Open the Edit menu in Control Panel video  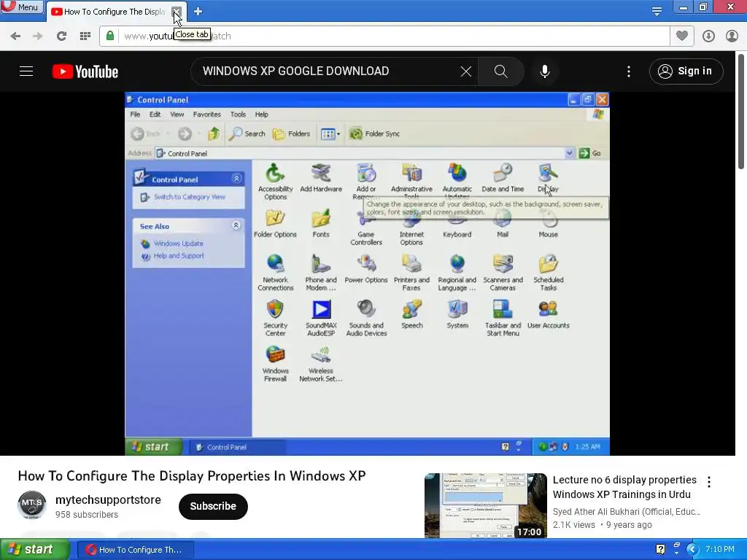(x=155, y=114)
